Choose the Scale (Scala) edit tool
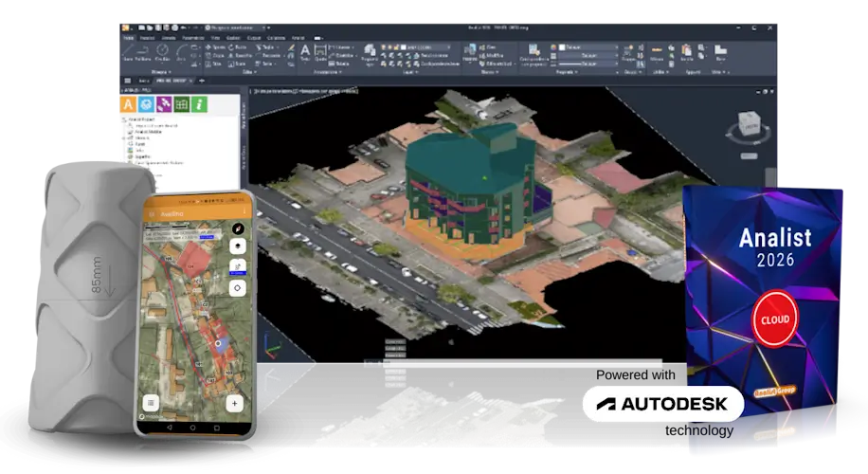 pos(239,64)
